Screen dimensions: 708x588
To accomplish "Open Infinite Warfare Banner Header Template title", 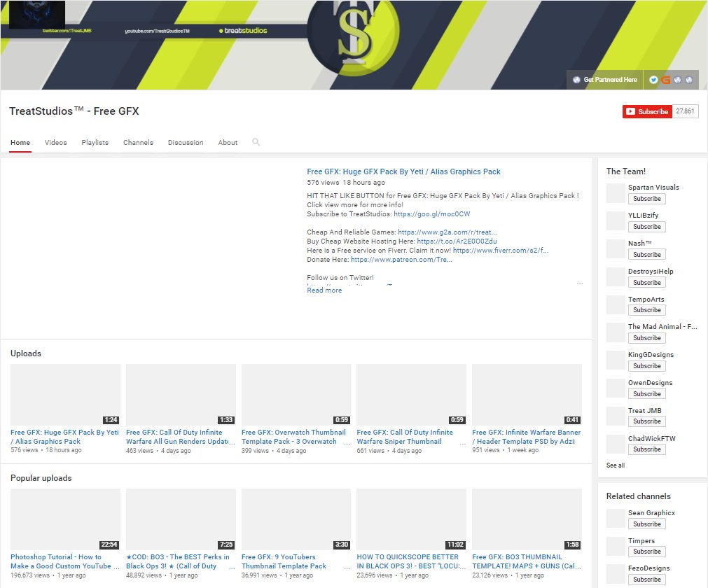I will click(526, 437).
